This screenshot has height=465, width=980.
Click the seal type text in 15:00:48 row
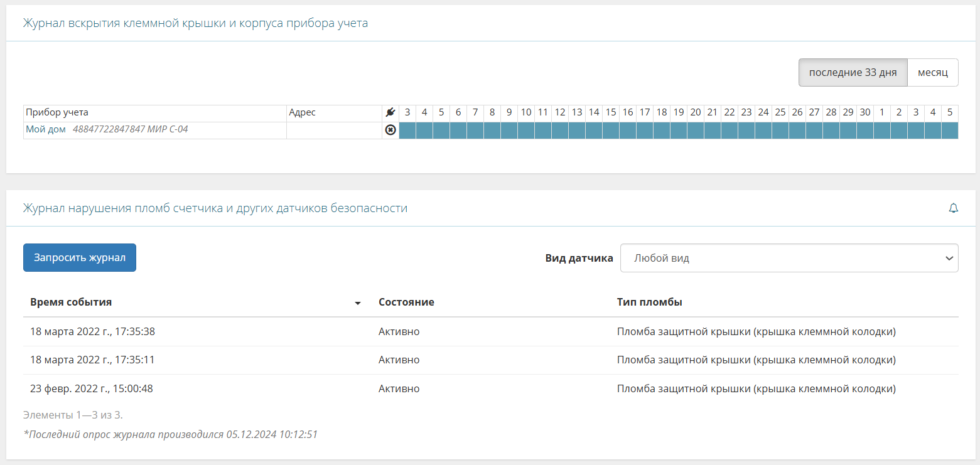pos(757,388)
